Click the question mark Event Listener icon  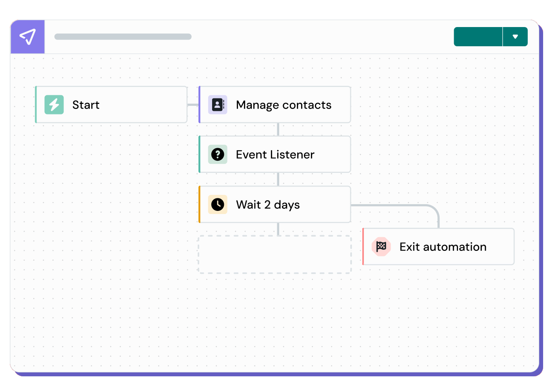pos(218,154)
